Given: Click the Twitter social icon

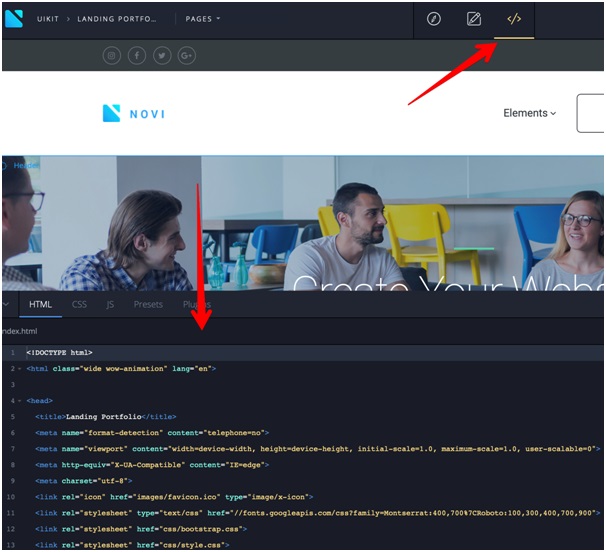Looking at the screenshot, I should pyautogui.click(x=162, y=56).
